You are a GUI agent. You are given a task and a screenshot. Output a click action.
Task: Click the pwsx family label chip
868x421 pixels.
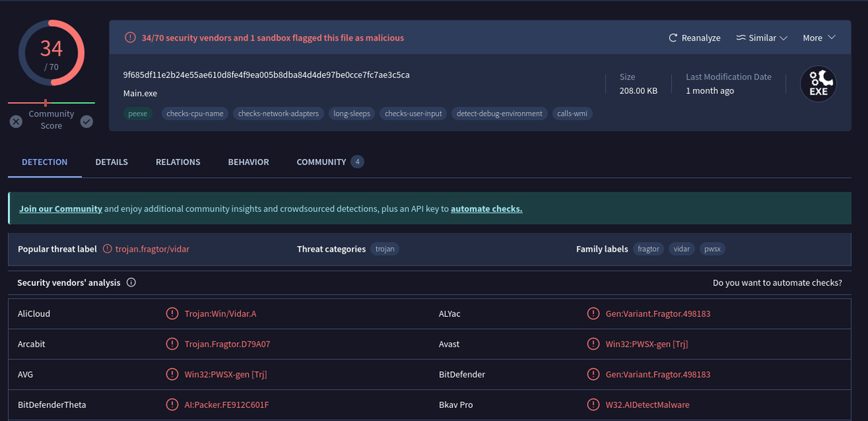[712, 249]
